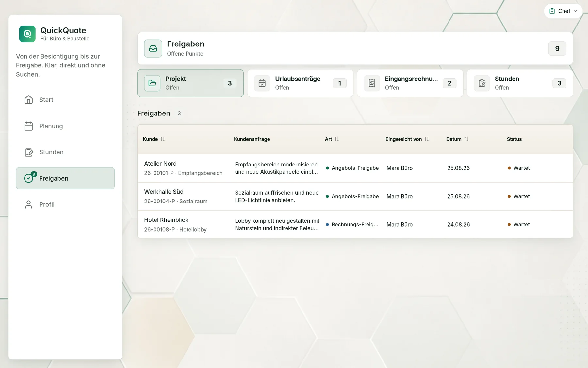This screenshot has height=368, width=588.
Task: Click the count 2 on Eingangsrechnungen card
Action: tap(449, 83)
